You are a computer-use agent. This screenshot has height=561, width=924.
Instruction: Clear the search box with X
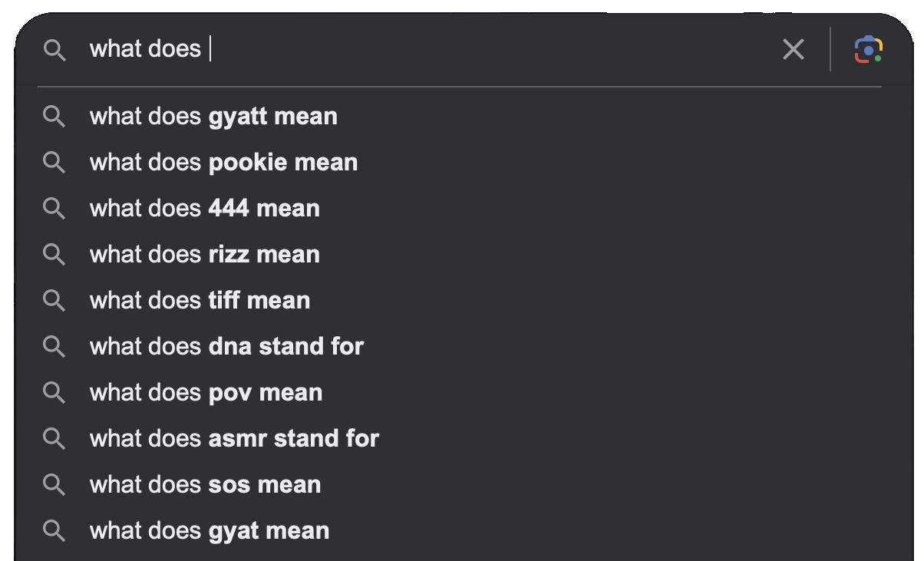click(x=793, y=50)
